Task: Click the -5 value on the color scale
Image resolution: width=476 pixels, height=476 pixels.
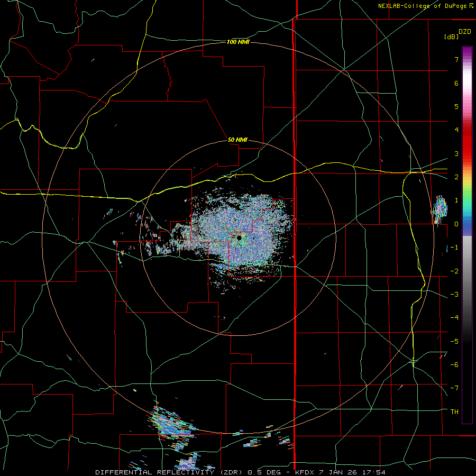Action: click(x=454, y=342)
